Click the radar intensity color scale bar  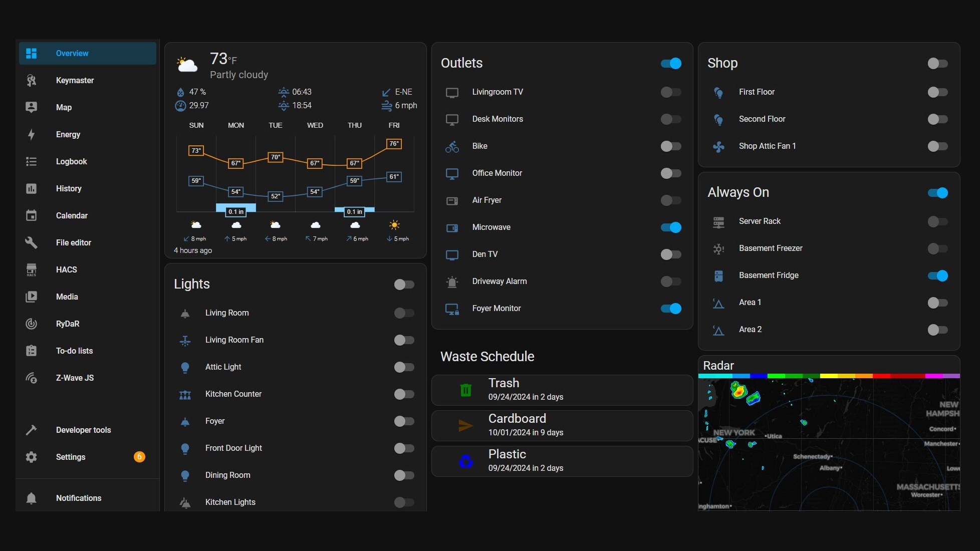coord(829,376)
